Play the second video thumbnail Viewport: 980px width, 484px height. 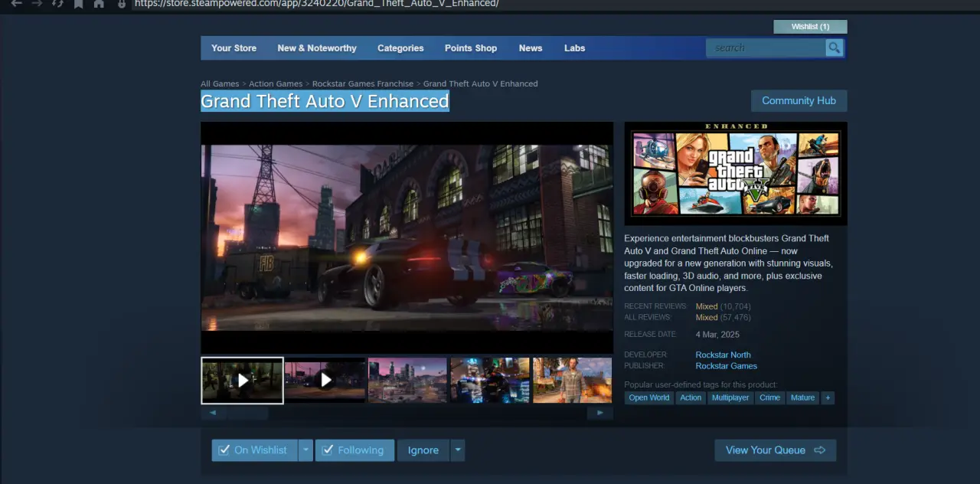(x=325, y=380)
